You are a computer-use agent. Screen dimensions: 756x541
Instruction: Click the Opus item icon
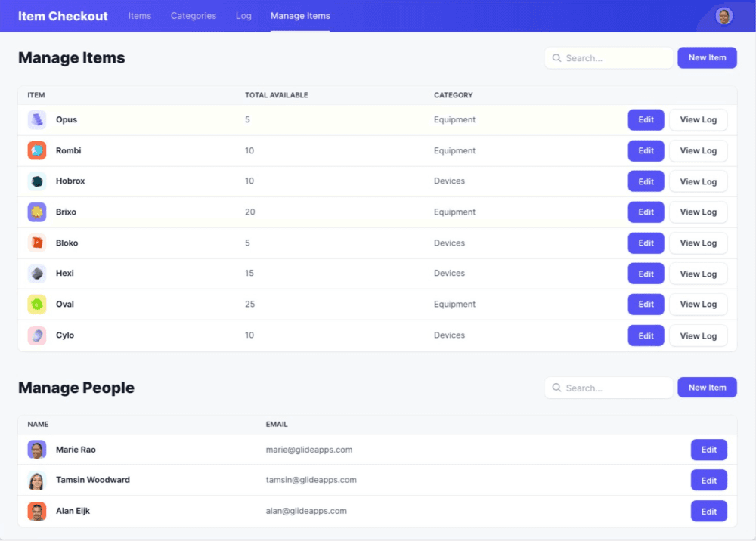pyautogui.click(x=36, y=120)
